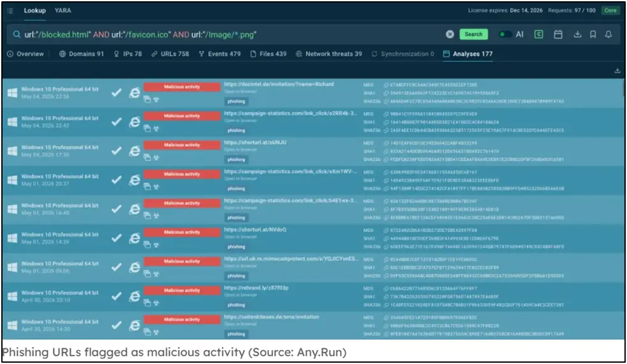The image size is (627, 364).
Task: Click Malicious activity badge on docintel.de row
Action: [x=182, y=87]
